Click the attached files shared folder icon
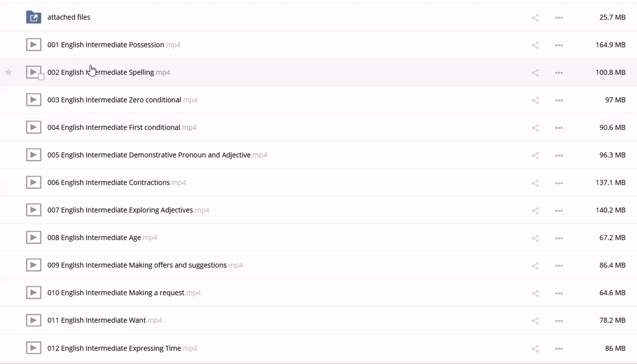 (x=33, y=17)
